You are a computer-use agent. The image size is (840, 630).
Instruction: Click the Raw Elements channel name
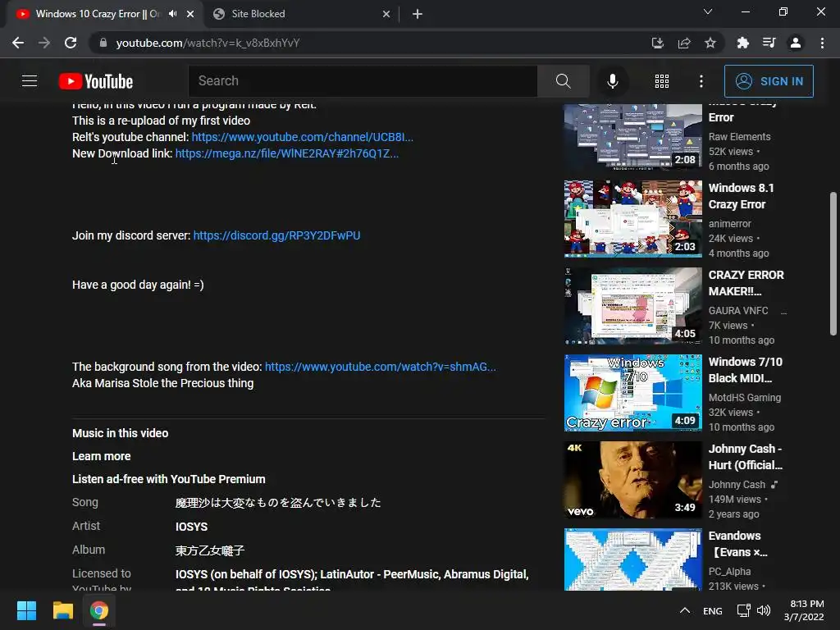point(739,137)
